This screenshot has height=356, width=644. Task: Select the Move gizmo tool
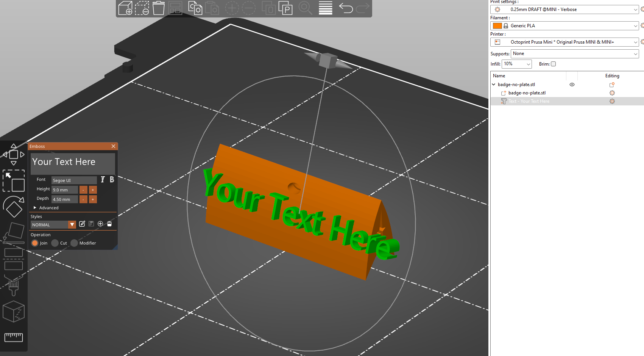click(x=13, y=155)
